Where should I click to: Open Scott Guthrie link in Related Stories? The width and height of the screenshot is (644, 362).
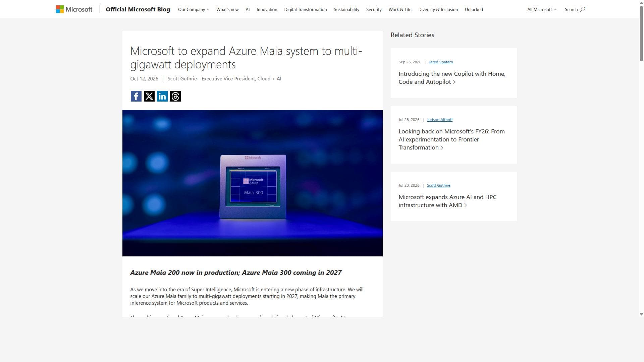point(438,185)
